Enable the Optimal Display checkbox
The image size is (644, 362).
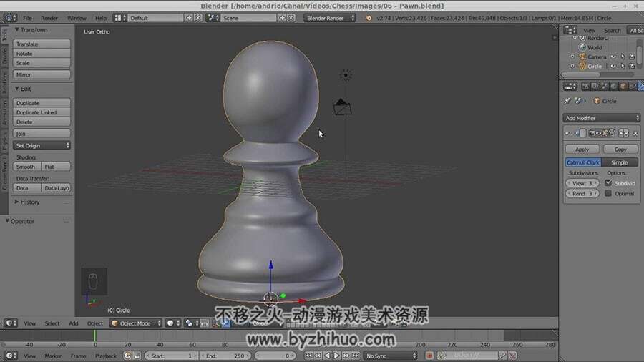coord(608,193)
